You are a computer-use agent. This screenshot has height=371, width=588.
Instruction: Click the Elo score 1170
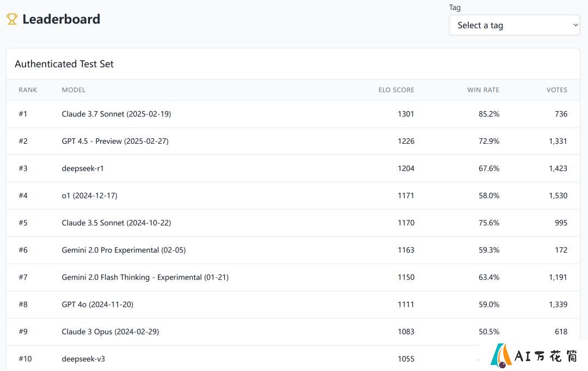[406, 223]
